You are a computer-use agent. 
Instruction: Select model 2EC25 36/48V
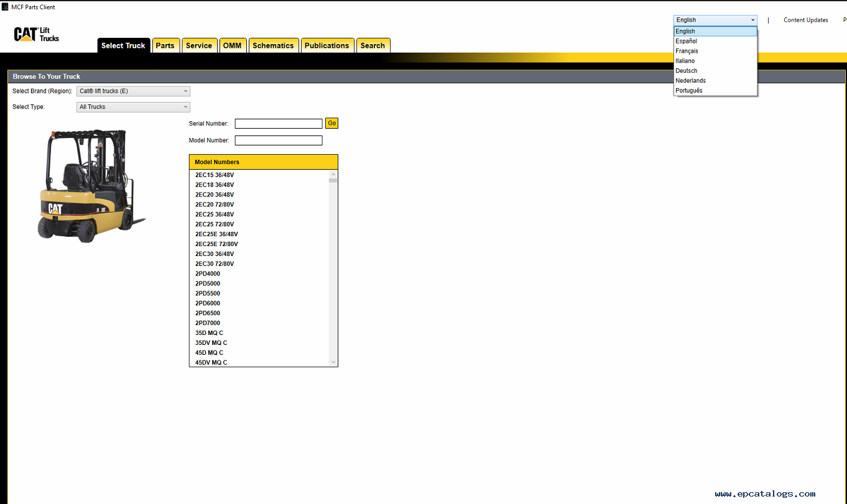coord(215,214)
